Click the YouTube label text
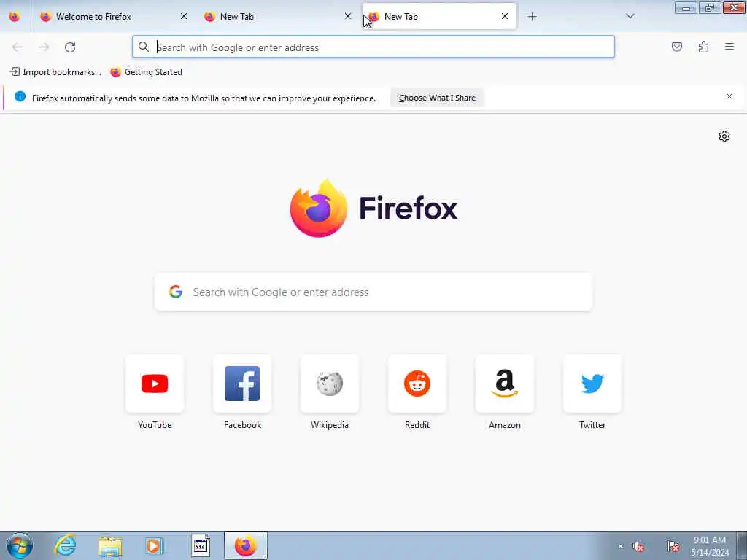Image resolution: width=747 pixels, height=560 pixels. [x=155, y=425]
